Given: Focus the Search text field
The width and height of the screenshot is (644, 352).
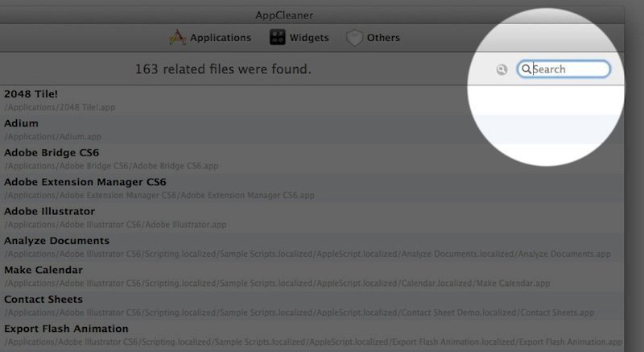Looking at the screenshot, I should 568,69.
